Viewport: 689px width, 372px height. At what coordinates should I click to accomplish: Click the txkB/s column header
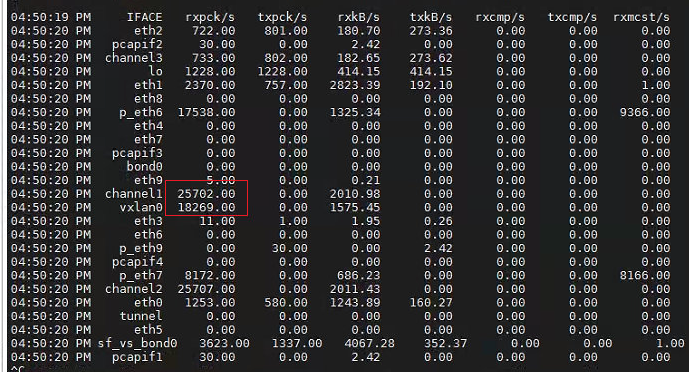tap(431, 17)
